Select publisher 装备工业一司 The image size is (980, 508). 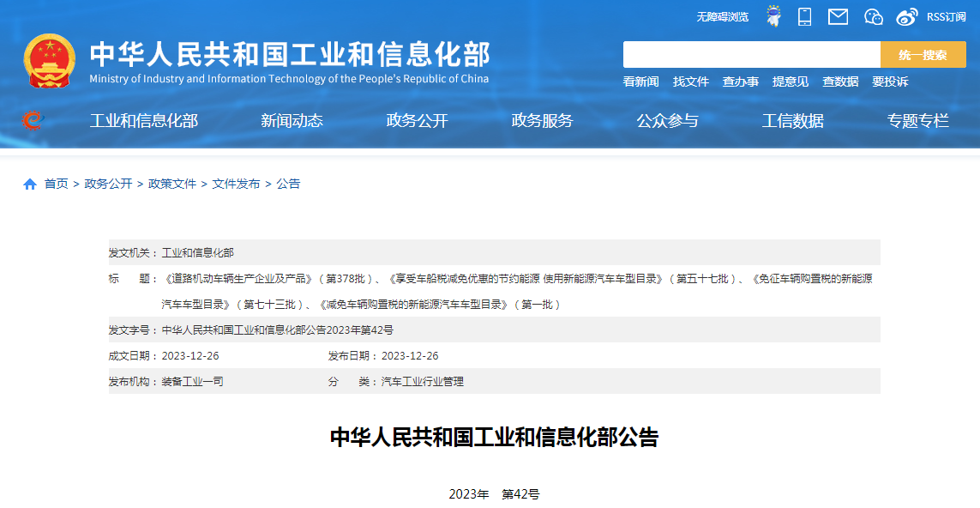click(193, 382)
